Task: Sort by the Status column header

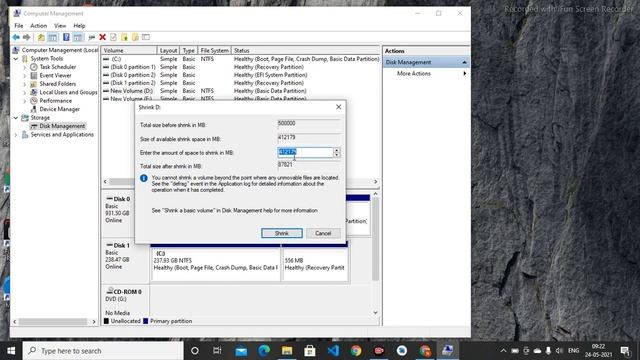Action: (x=305, y=51)
